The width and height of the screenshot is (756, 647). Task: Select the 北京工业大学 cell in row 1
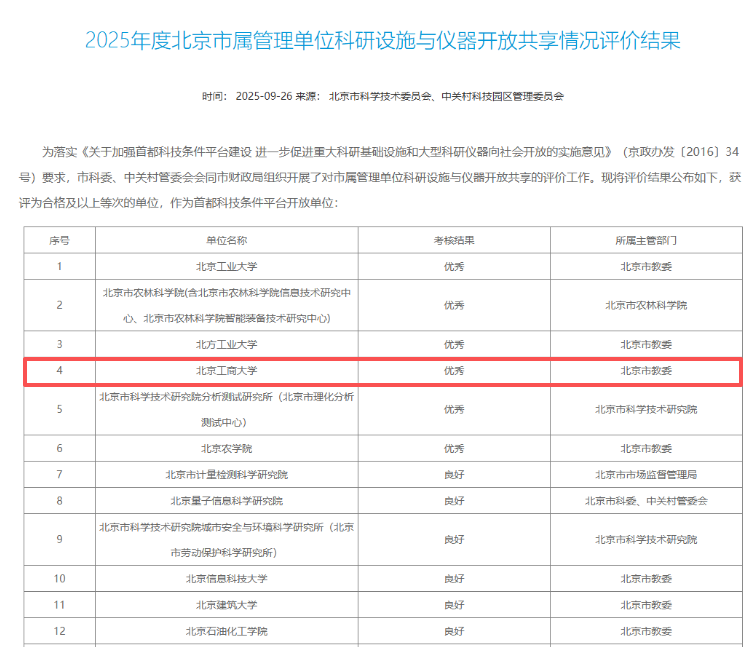[226, 266]
